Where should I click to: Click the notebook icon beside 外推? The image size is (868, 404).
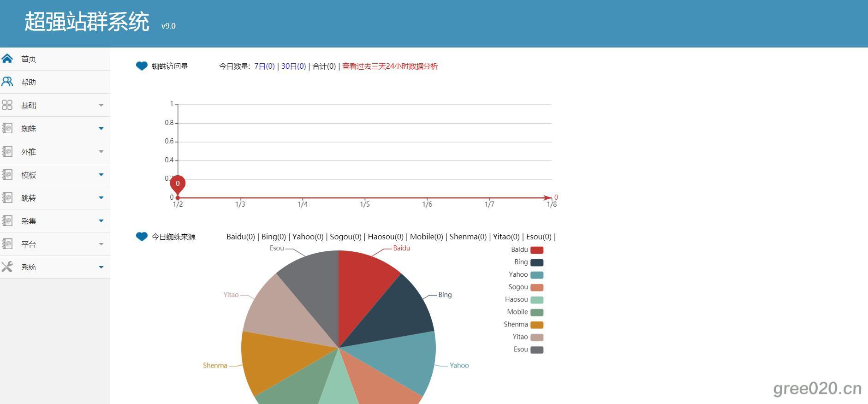pyautogui.click(x=7, y=151)
